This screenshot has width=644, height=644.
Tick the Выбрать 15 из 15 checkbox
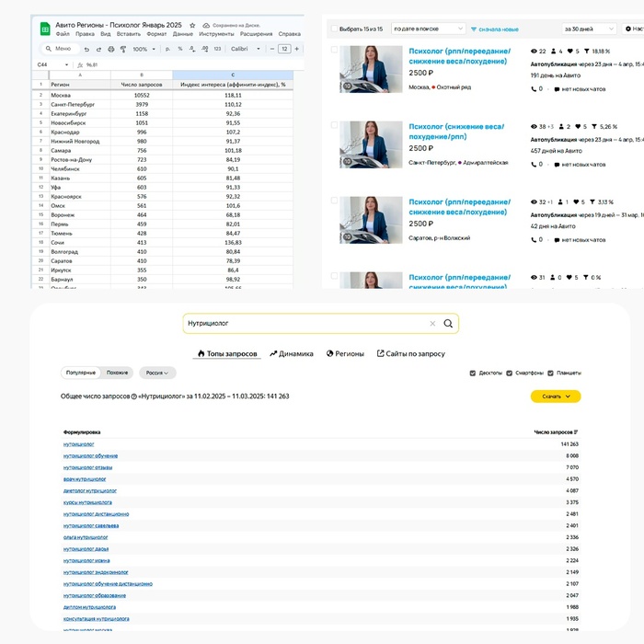coord(333,29)
